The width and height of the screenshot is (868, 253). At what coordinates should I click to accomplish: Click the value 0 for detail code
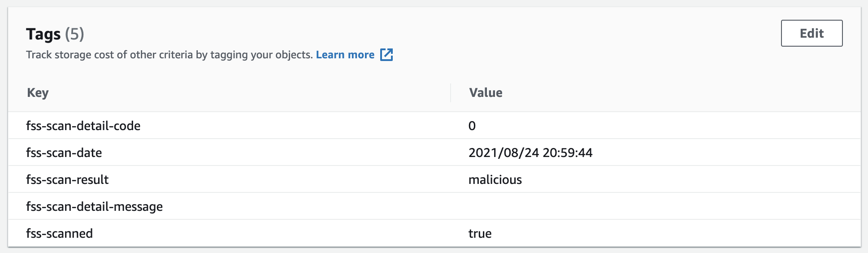(x=472, y=126)
